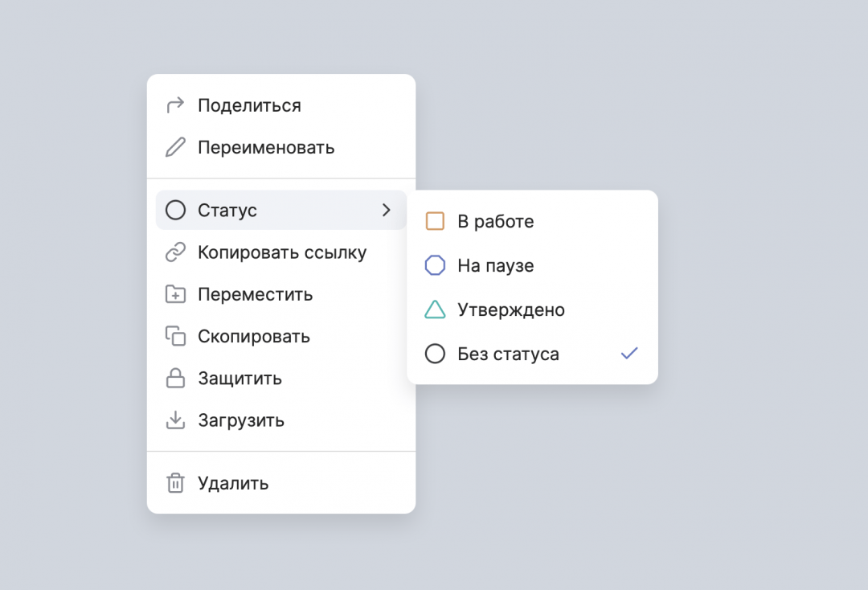Expand the Статус submenu chevron
Screen dimensions: 868x590
387,211
